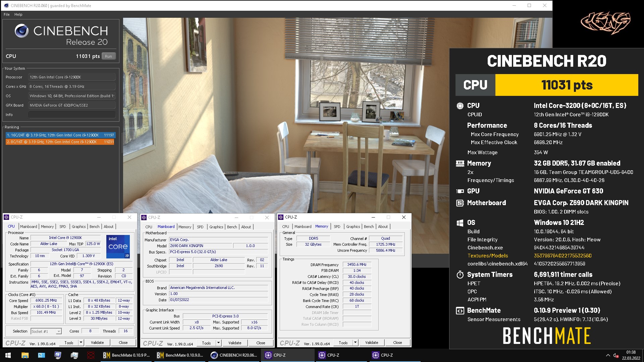Click Tools button in right CPU-Z window

pos(343,343)
